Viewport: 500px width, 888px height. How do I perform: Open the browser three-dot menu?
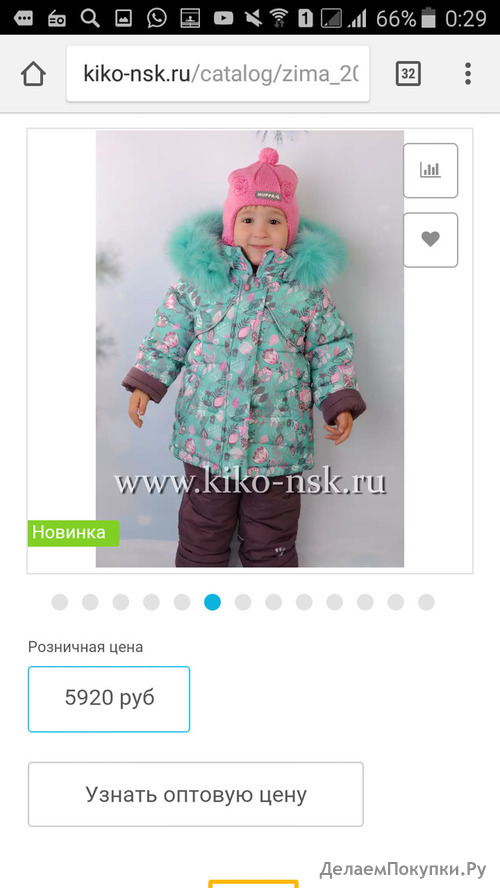click(x=468, y=74)
